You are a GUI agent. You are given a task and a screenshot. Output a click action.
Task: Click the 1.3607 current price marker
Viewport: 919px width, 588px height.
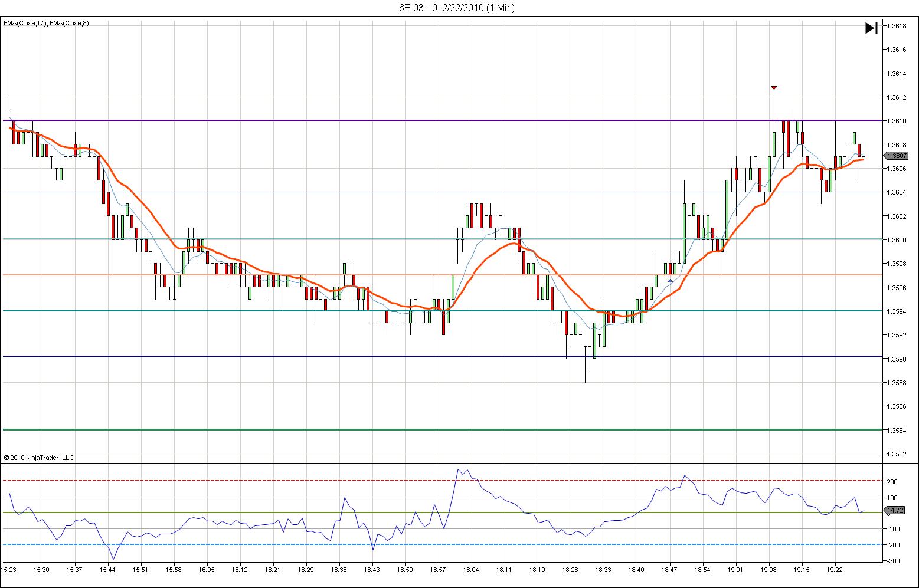tap(896, 156)
